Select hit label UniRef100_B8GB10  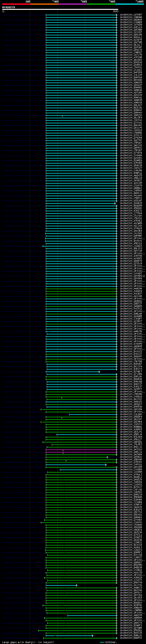(x=131, y=603)
